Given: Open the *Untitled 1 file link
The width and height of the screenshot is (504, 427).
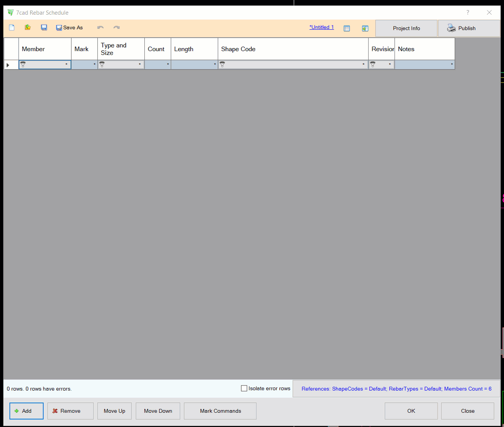Looking at the screenshot, I should point(321,27).
